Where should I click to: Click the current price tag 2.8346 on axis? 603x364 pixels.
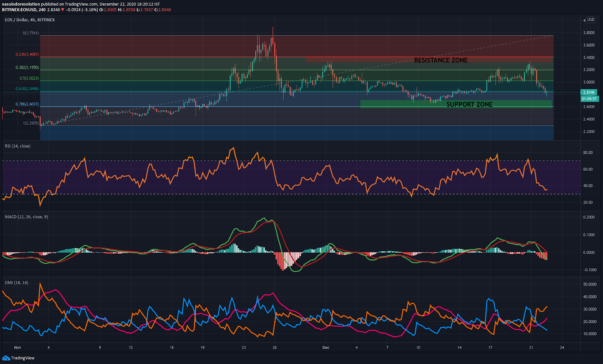(589, 92)
